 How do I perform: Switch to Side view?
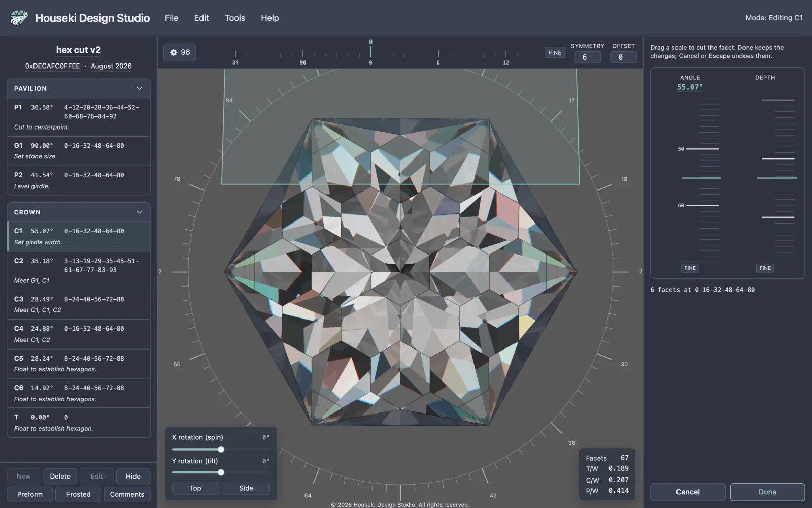point(246,488)
